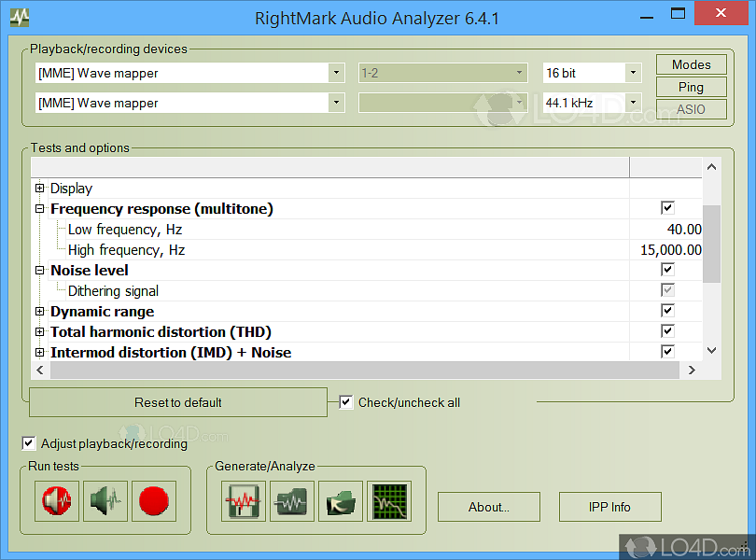Click the About button
756x560 pixels.
(x=488, y=507)
